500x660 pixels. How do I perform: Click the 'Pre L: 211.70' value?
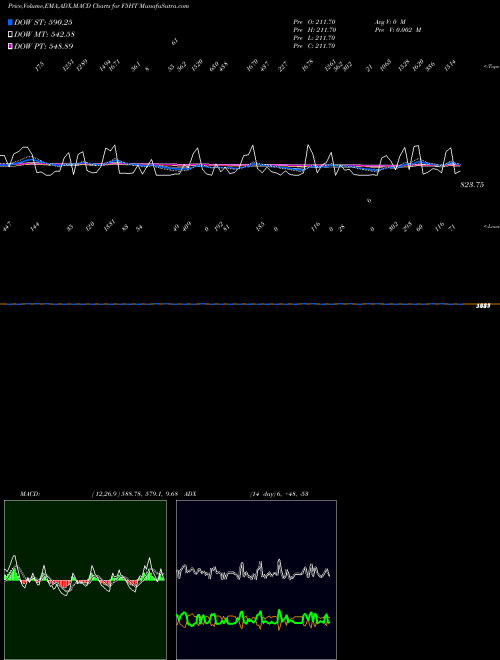[314, 38]
